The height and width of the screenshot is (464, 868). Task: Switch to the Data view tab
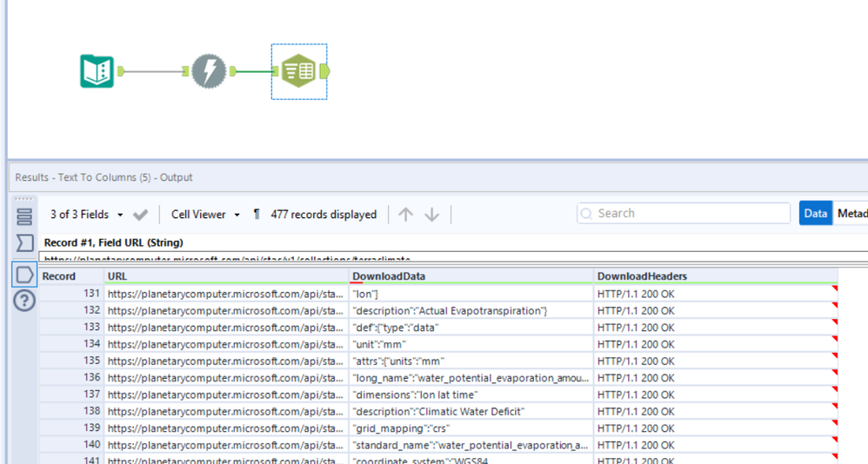pyautogui.click(x=816, y=214)
